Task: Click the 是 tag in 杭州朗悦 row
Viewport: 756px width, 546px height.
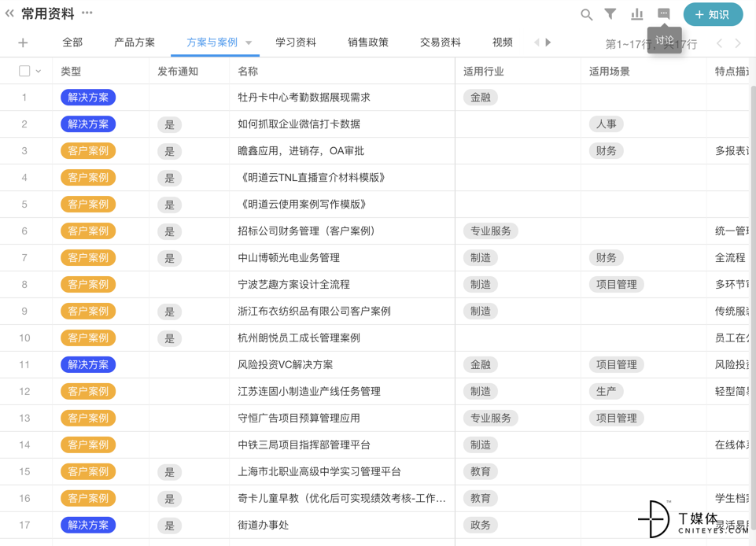Action: 170,338
